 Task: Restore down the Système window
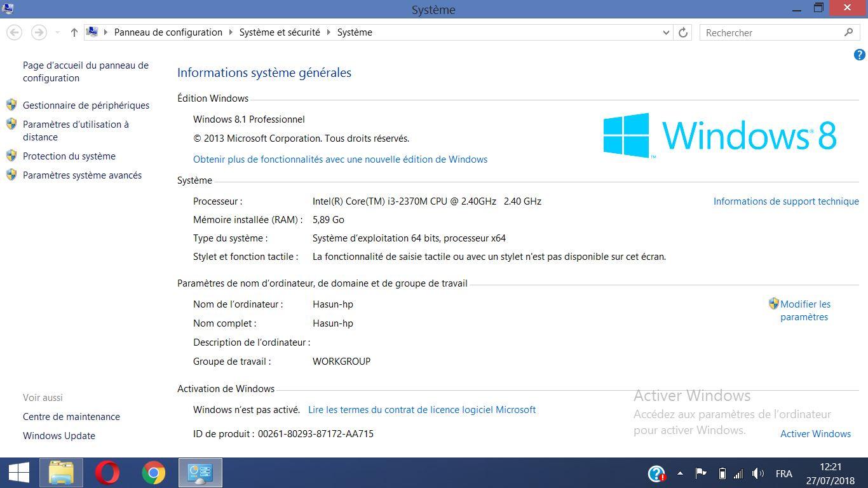click(818, 8)
